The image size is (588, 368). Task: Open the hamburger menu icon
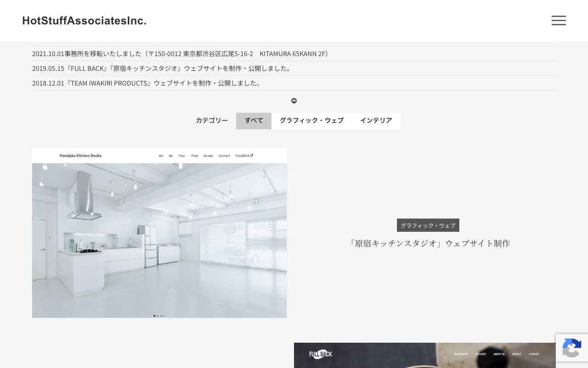(559, 20)
